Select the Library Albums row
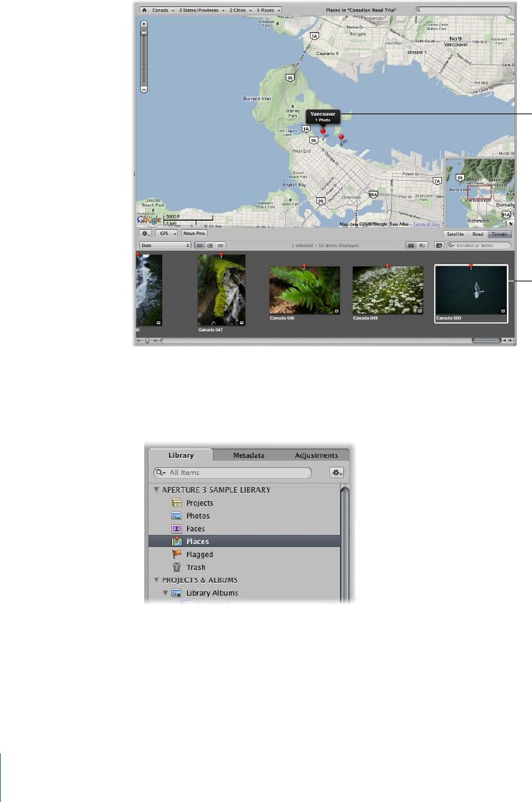This screenshot has height=802, width=532. point(244,593)
